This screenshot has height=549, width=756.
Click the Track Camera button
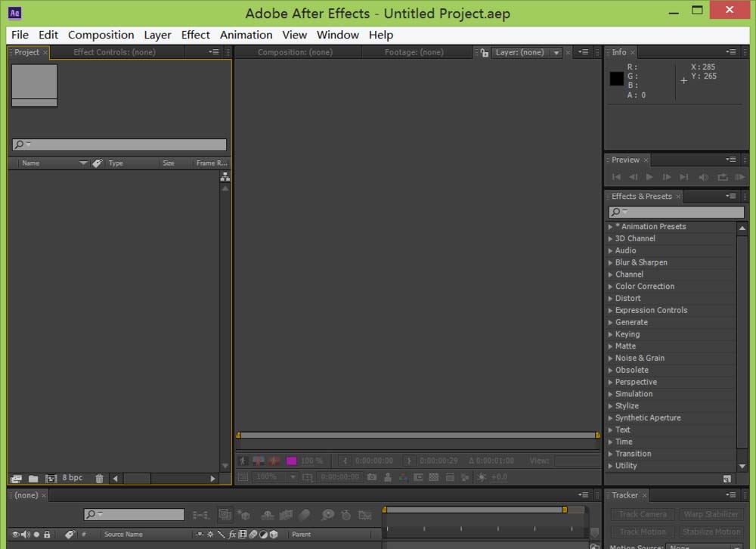pos(643,514)
